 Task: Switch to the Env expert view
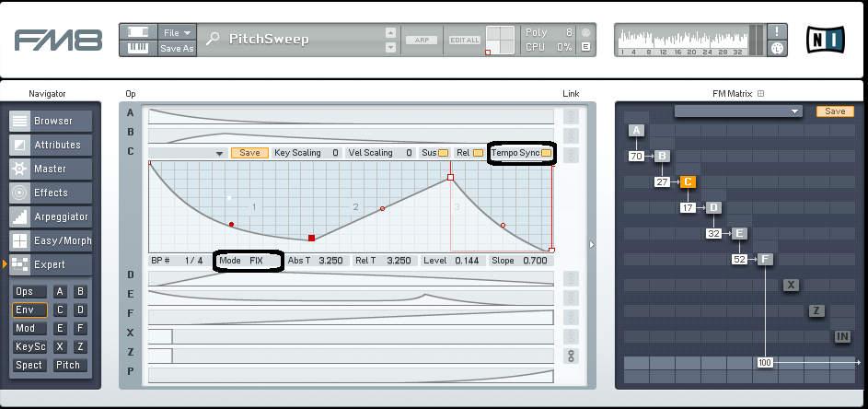coord(29,310)
